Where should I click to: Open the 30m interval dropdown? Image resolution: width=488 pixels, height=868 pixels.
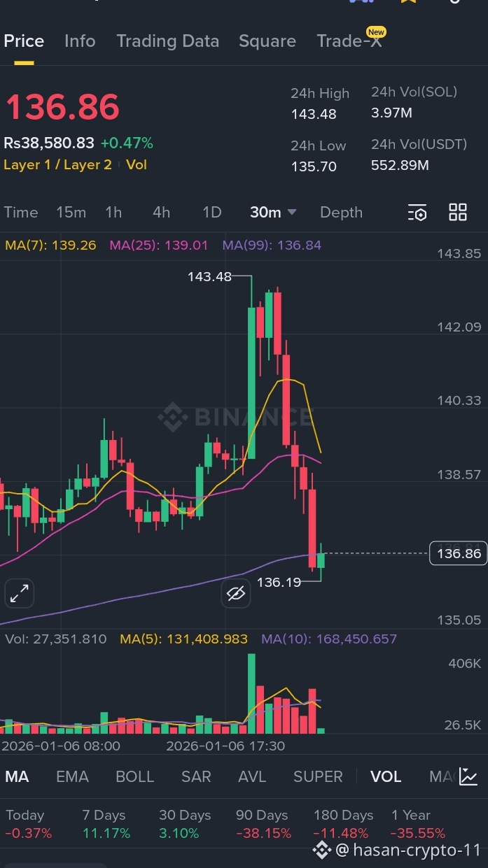tap(273, 212)
